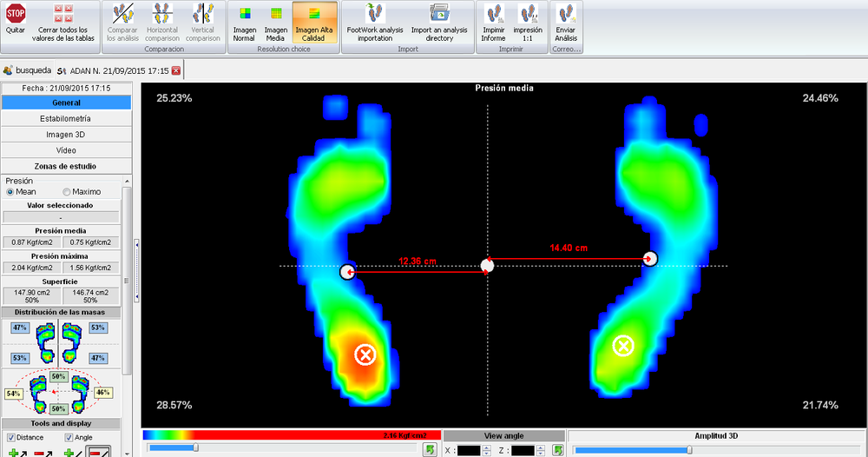Click the Fecha : 21/09/2015 17:15 header

tap(67, 88)
